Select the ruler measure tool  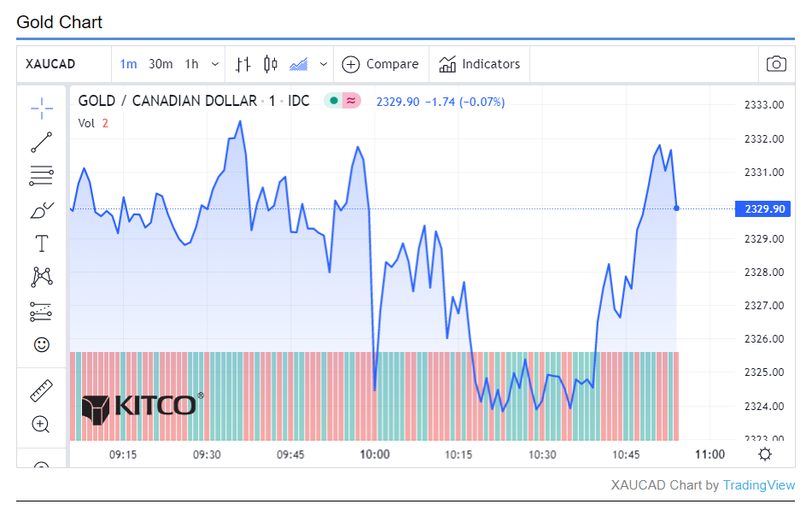pos(41,390)
